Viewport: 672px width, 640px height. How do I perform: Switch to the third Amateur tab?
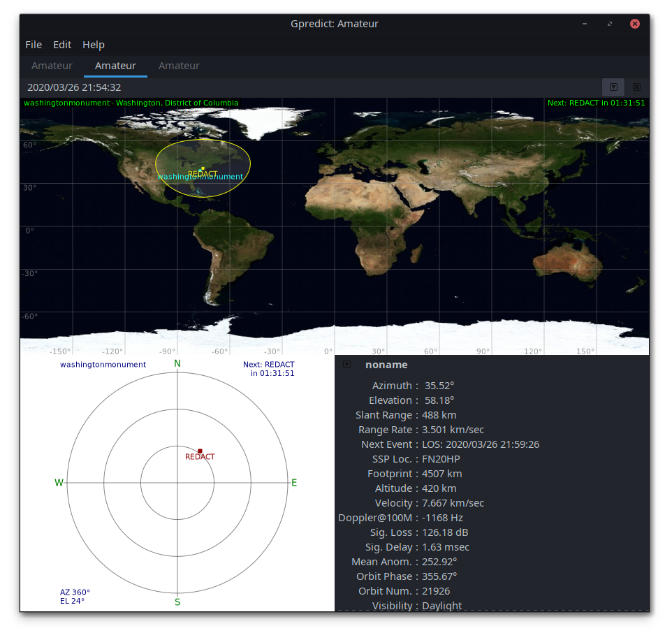pyautogui.click(x=179, y=66)
